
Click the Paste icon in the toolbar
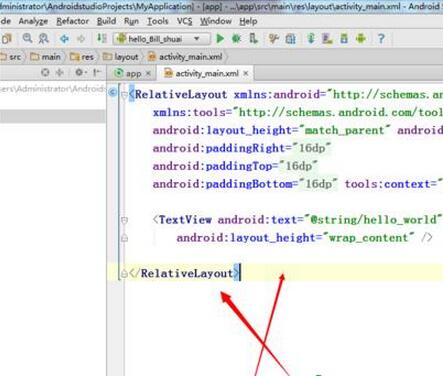click(x=7, y=39)
